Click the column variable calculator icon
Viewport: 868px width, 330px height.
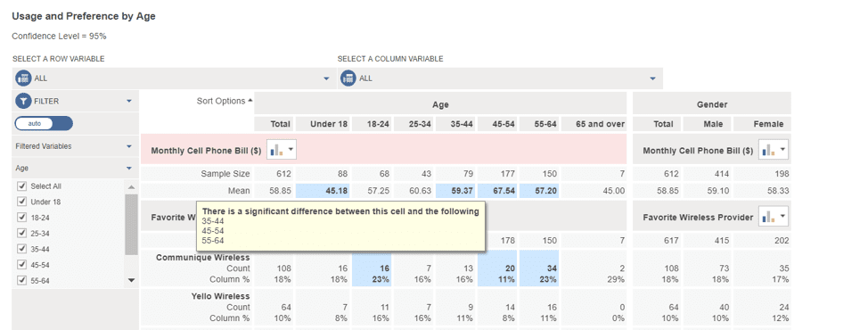348,78
